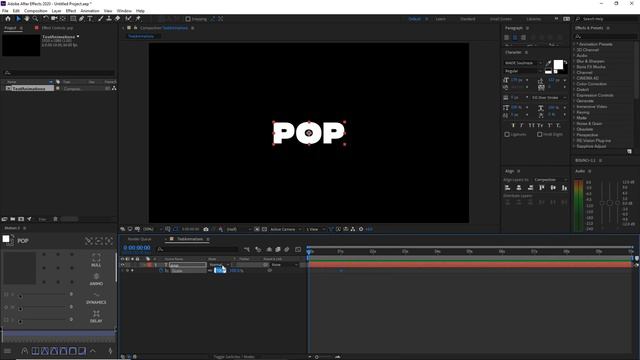Click the white fill color swatch
640x360 pixels.
[558, 65]
